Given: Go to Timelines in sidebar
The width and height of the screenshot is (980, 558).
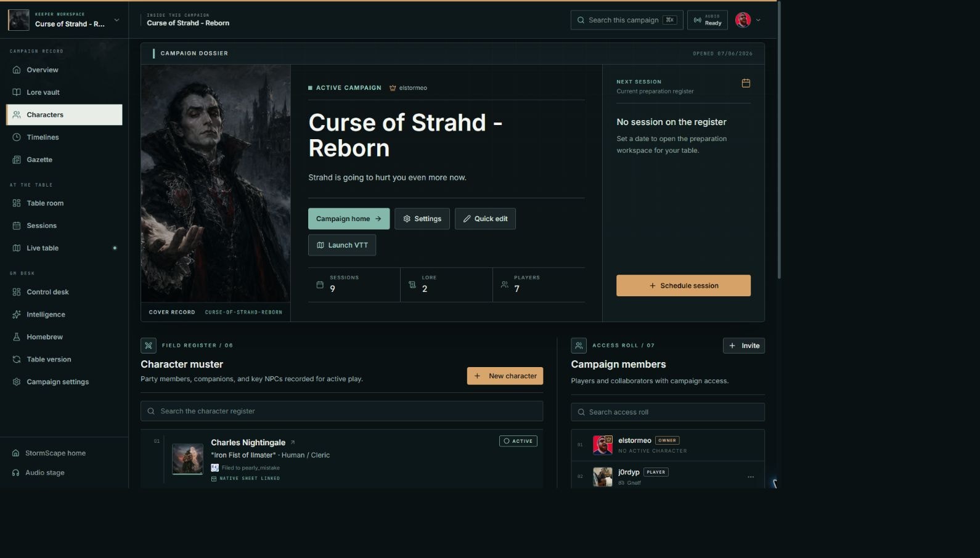Looking at the screenshot, I should coord(64,137).
